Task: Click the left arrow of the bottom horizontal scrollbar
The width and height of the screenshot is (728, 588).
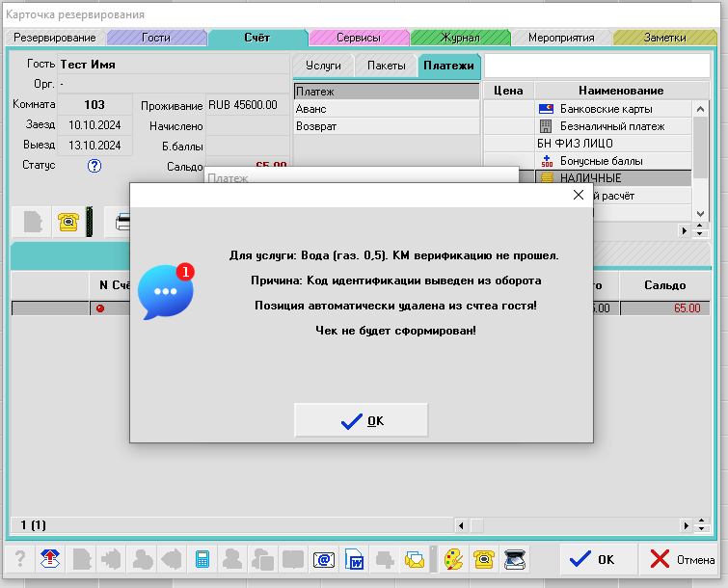Action: coord(461,525)
